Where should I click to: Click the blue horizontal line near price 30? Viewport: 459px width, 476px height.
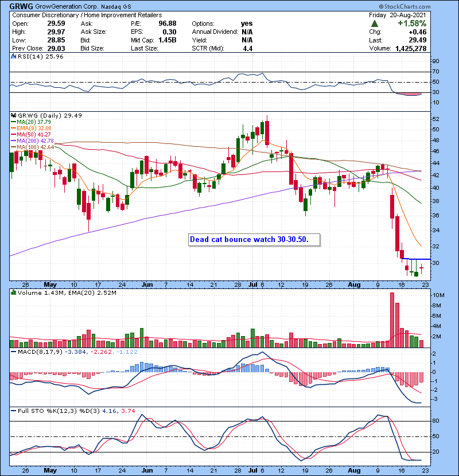point(415,259)
